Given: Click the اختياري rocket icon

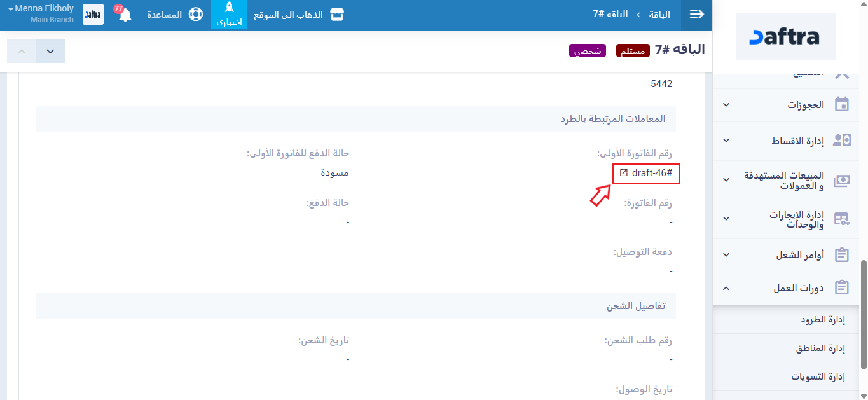Looking at the screenshot, I should pos(229,8).
